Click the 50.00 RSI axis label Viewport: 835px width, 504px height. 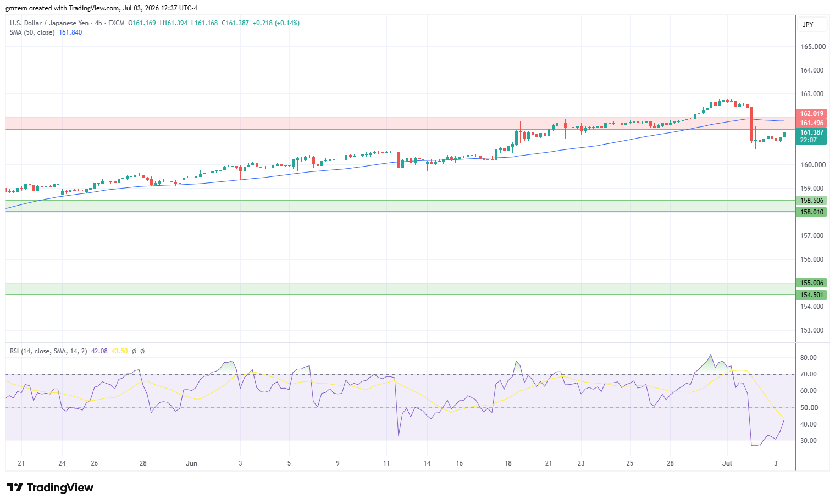[809, 408]
